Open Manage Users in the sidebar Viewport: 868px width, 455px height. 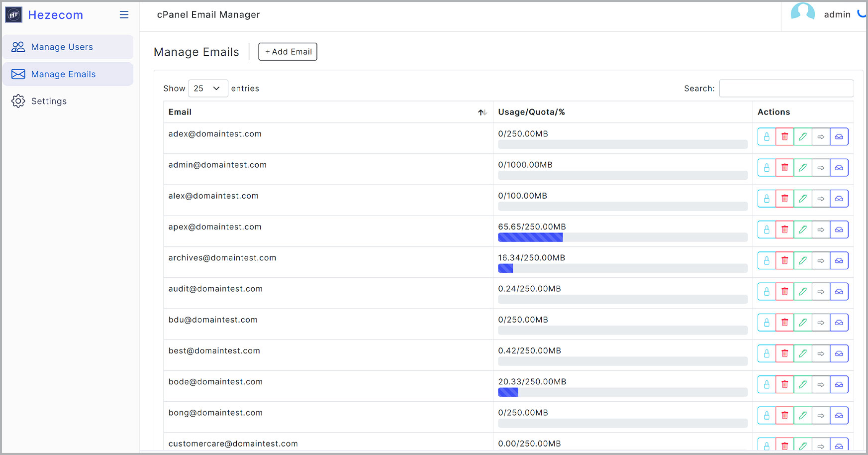(68, 47)
